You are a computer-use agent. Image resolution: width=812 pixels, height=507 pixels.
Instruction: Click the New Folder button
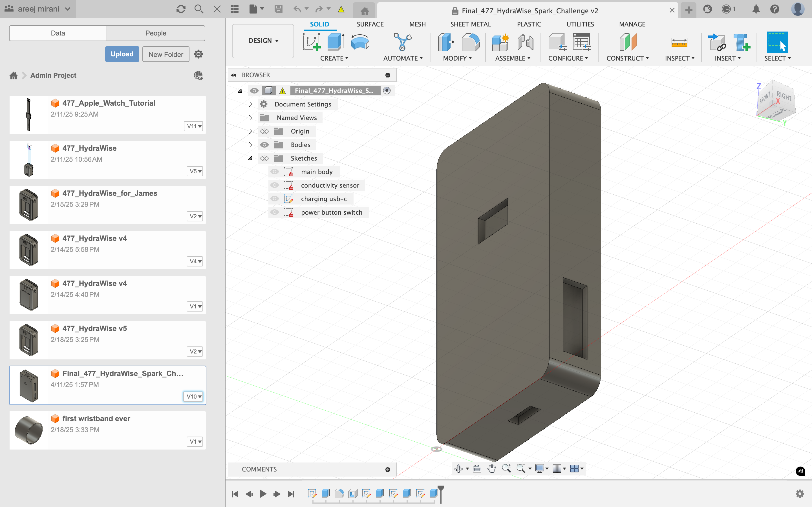point(166,54)
